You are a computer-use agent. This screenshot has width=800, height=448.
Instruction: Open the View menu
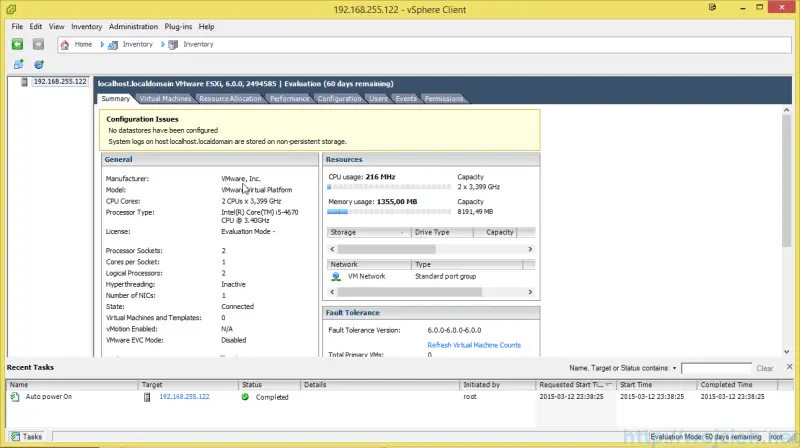(x=57, y=27)
